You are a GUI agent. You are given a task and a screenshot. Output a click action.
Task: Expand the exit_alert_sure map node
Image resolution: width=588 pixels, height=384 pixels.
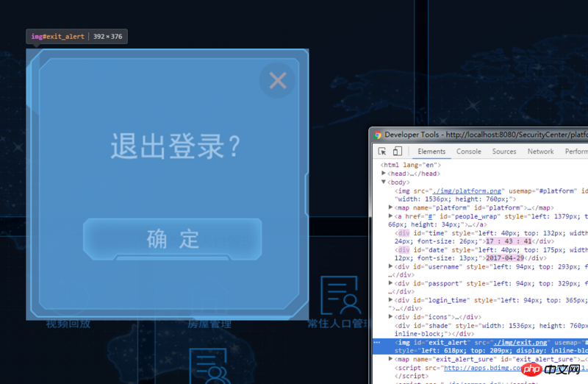(390, 359)
